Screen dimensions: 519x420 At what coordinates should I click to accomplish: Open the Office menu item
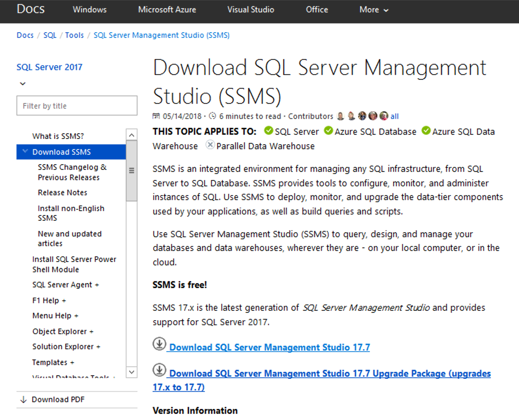pyautogui.click(x=317, y=10)
